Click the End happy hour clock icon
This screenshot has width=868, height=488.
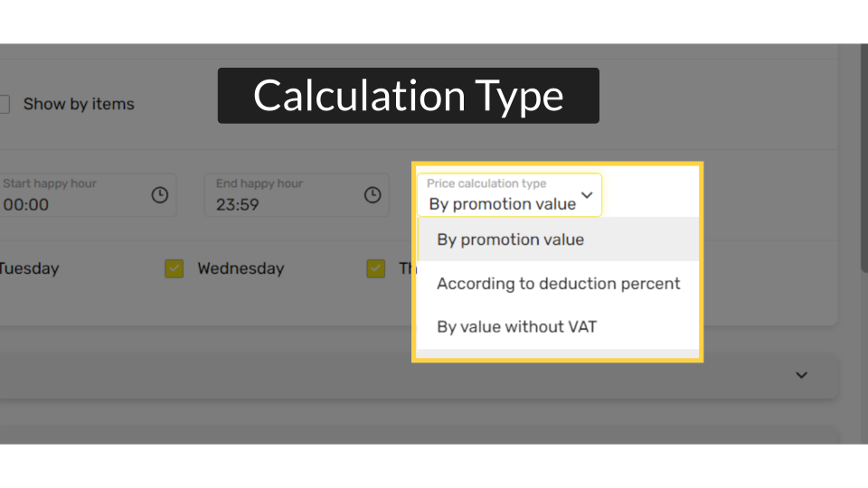(373, 195)
